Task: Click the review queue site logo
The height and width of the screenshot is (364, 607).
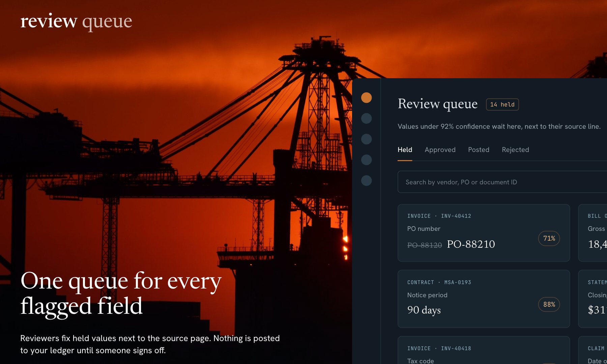Action: [x=76, y=21]
